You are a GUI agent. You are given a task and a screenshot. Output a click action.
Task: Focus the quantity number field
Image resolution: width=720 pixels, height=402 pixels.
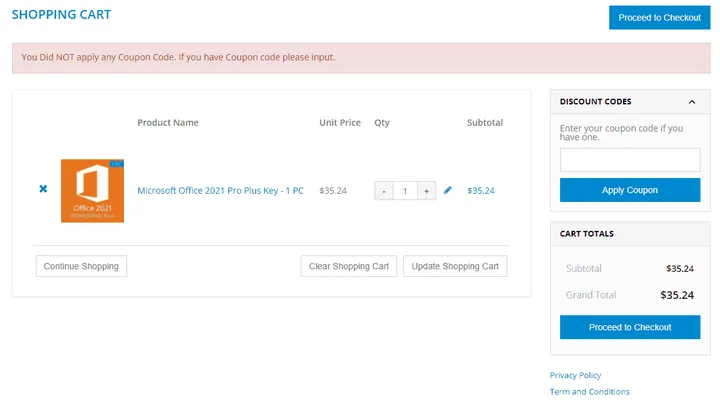click(x=405, y=191)
